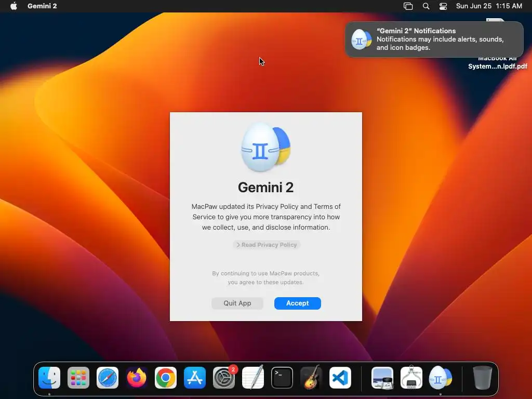This screenshot has width=532, height=399.
Task: Open Control Center in the menu bar
Action: (443, 6)
